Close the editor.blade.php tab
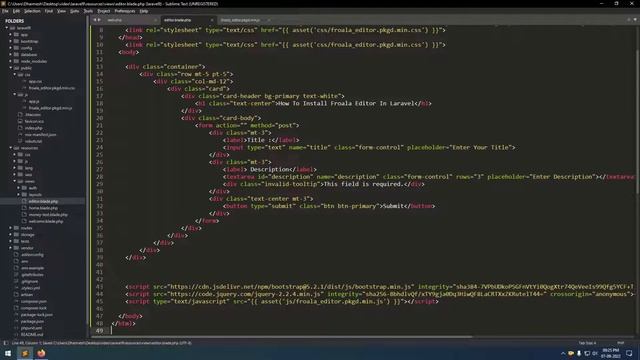 click(x=212, y=20)
